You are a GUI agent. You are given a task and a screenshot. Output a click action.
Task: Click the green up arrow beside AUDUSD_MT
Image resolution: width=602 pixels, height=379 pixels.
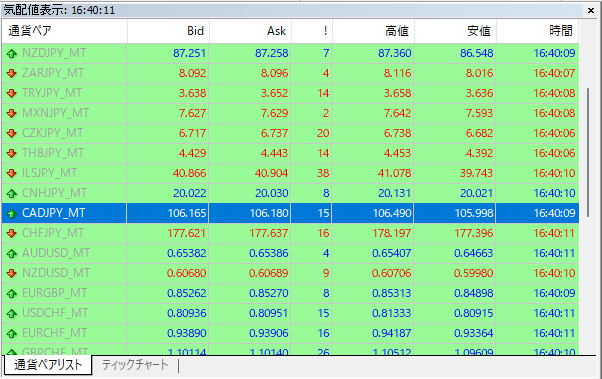tap(12, 253)
